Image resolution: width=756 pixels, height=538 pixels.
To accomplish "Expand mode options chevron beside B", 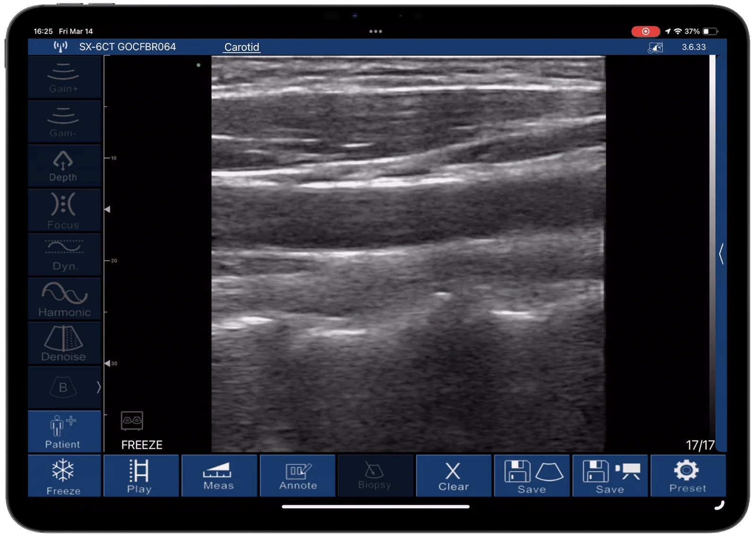I will (98, 387).
